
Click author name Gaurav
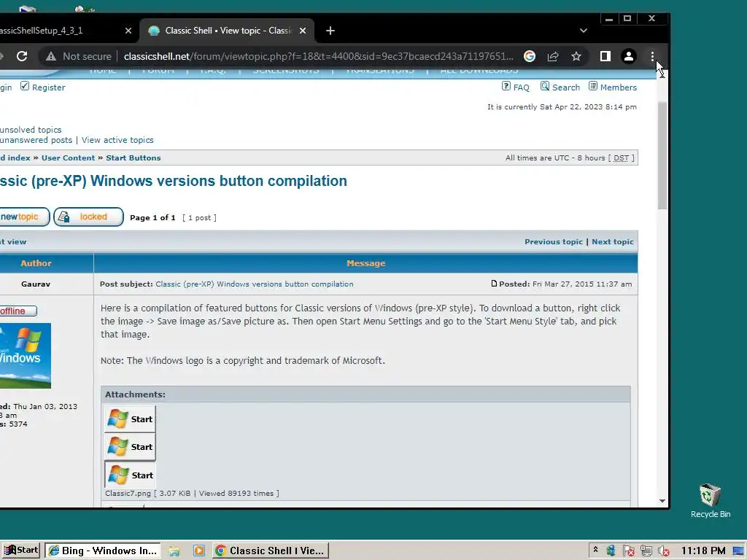pos(36,284)
